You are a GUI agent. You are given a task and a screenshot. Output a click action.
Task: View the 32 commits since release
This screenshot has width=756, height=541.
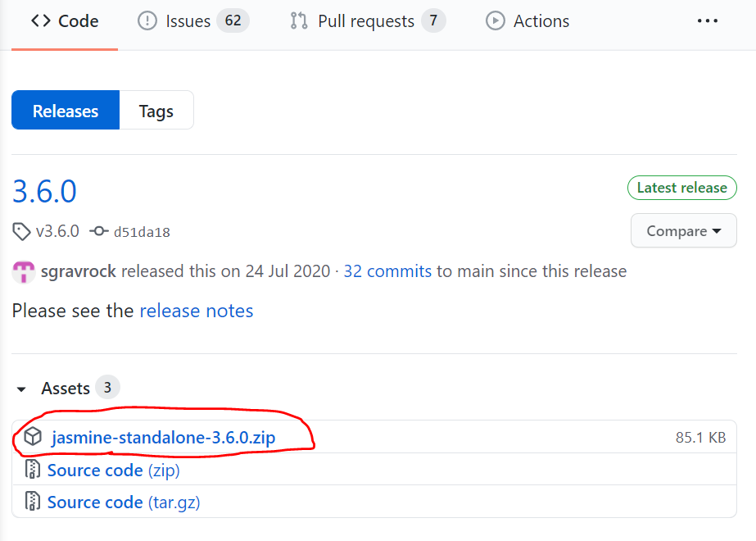(x=387, y=271)
